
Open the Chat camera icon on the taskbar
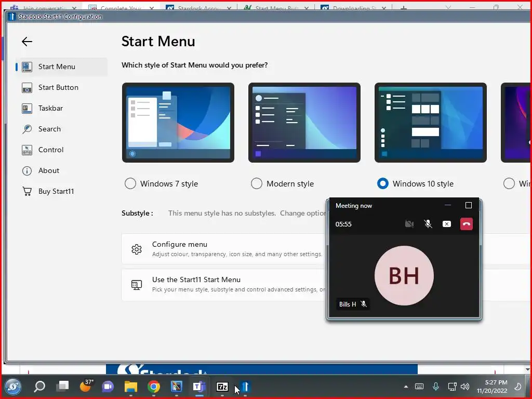click(108, 387)
